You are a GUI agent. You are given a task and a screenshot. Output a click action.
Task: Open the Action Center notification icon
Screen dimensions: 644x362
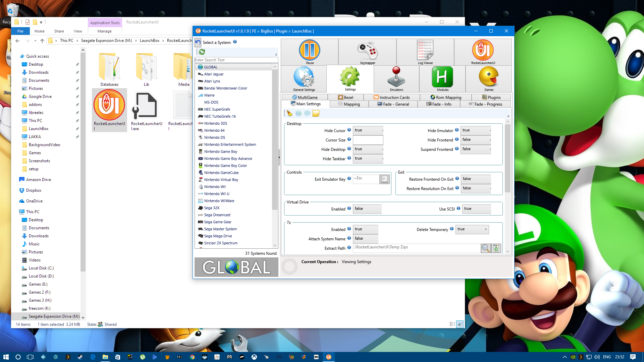click(x=633, y=357)
